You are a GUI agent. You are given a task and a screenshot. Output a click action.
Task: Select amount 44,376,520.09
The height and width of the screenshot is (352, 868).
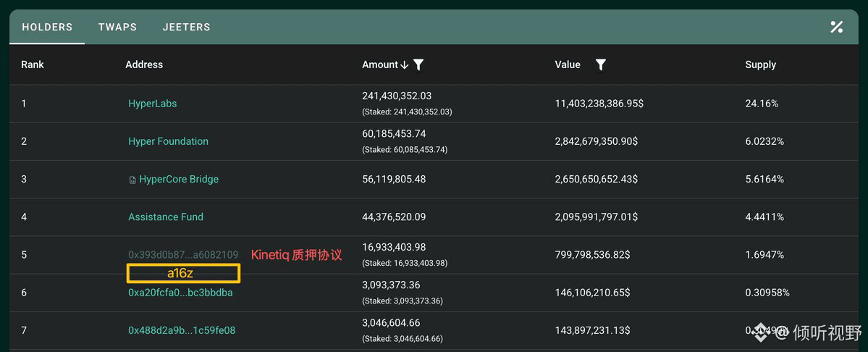pyautogui.click(x=394, y=217)
